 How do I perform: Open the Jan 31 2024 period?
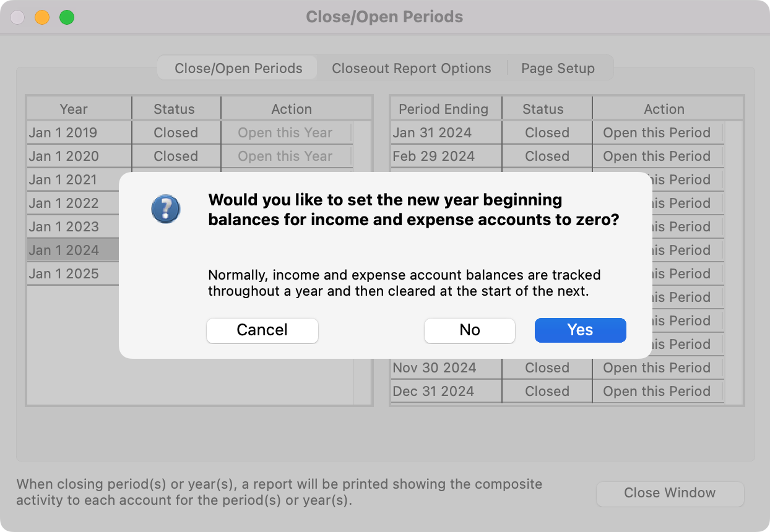[x=657, y=133]
